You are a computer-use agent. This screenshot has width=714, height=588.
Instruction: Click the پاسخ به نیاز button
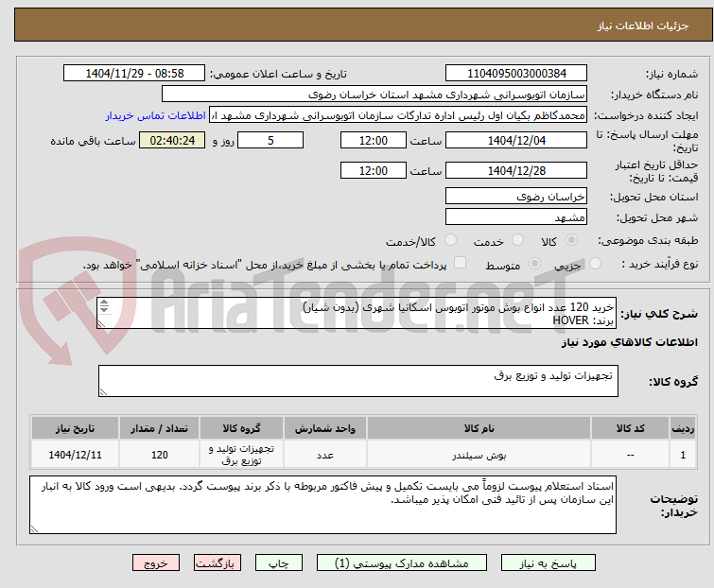point(549,563)
